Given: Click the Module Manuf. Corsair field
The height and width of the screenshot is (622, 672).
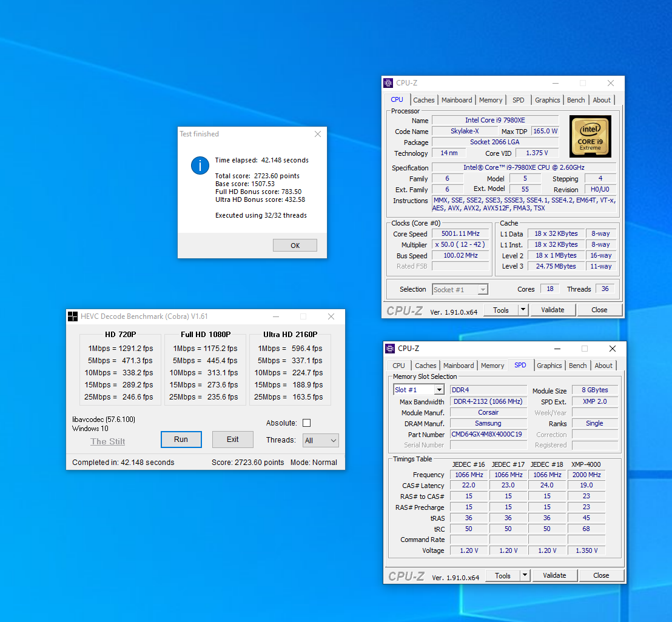Looking at the screenshot, I should pyautogui.click(x=488, y=412).
